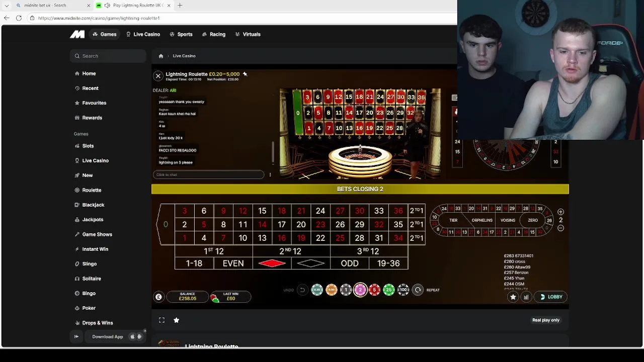Open Live Casino in the top navigation

143,34
